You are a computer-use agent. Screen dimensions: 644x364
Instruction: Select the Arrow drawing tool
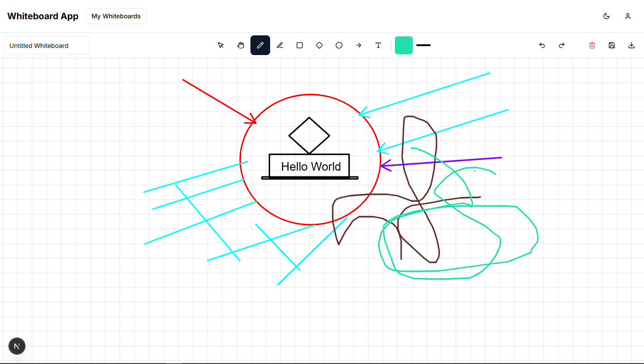pos(359,45)
